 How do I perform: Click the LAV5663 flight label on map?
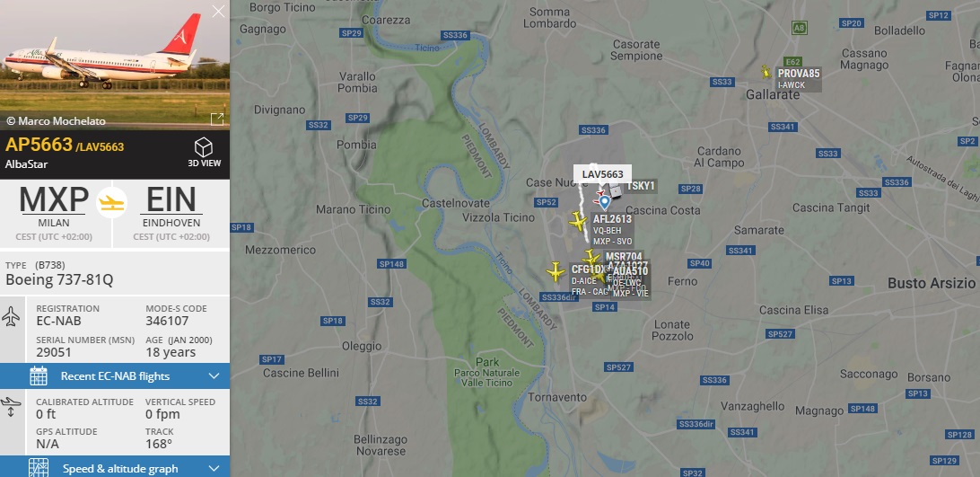[x=602, y=174]
